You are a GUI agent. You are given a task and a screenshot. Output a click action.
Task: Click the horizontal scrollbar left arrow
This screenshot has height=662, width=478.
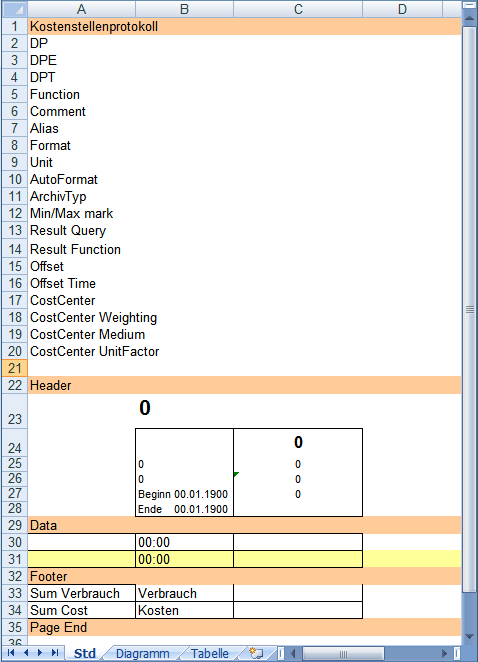[x=293, y=654]
